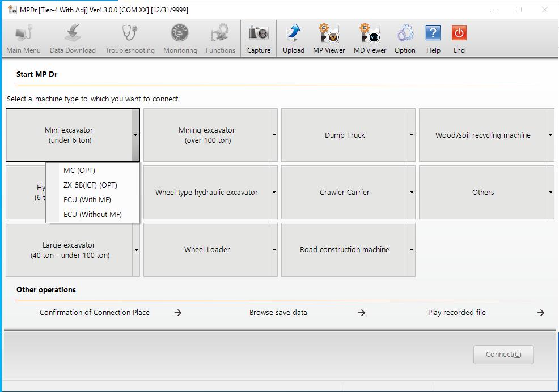Expand Mining excavator dropdown arrow
The width and height of the screenshot is (559, 392).
pyautogui.click(x=274, y=135)
